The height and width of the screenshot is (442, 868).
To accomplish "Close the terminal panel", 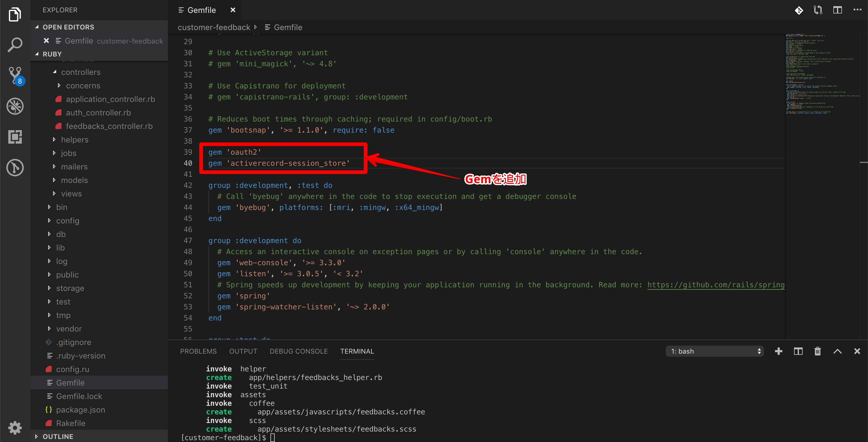I will coord(857,351).
